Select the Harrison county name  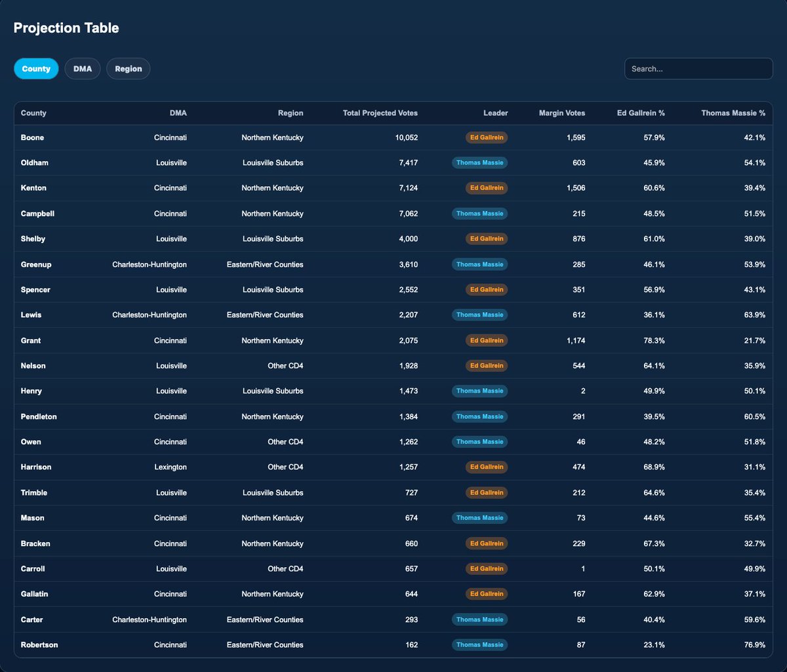[36, 467]
